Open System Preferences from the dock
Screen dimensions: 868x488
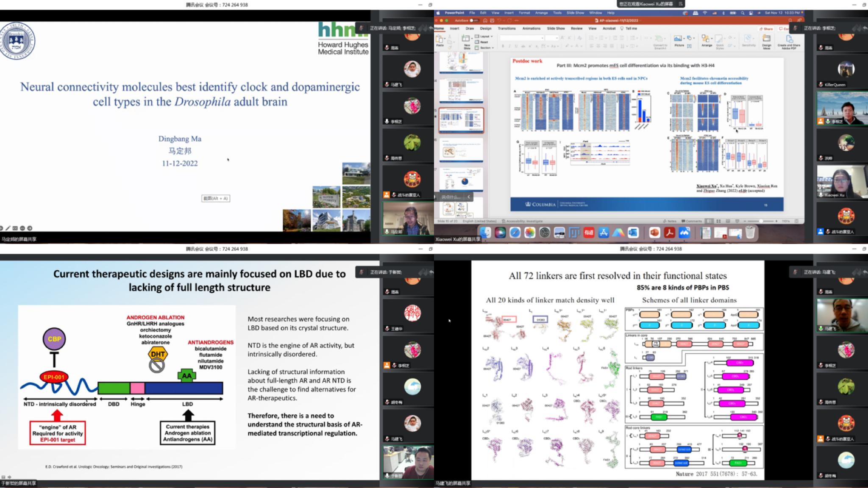(x=545, y=232)
